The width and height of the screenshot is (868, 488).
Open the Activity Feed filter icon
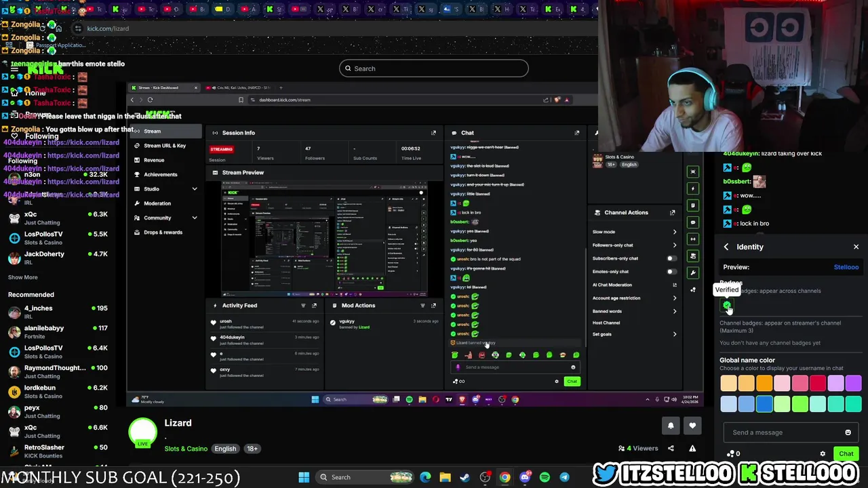point(303,306)
